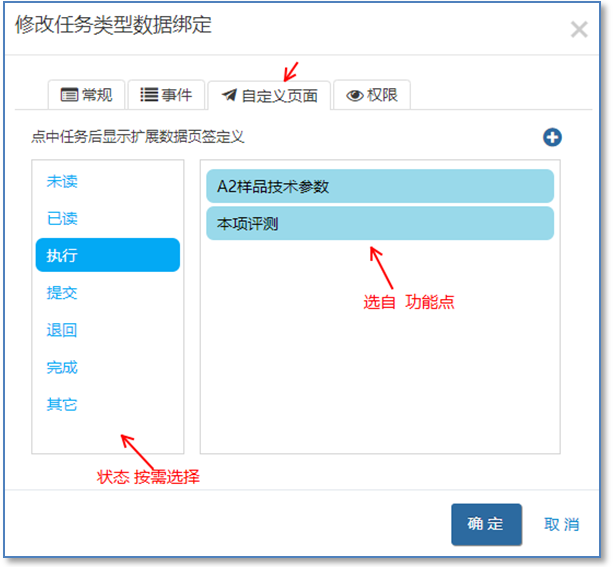
Task: Click the paper plane icon on 自定义页面 tab
Action: click(229, 96)
